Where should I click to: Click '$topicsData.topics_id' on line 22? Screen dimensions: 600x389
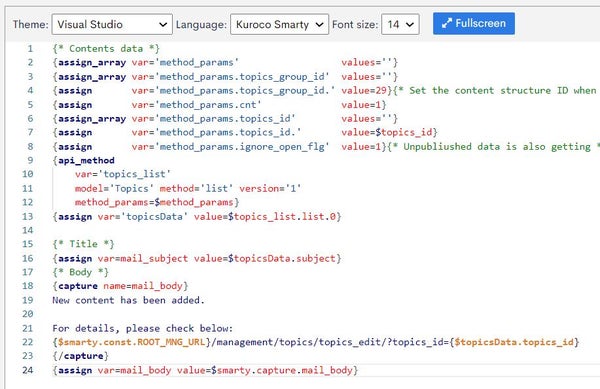point(514,342)
